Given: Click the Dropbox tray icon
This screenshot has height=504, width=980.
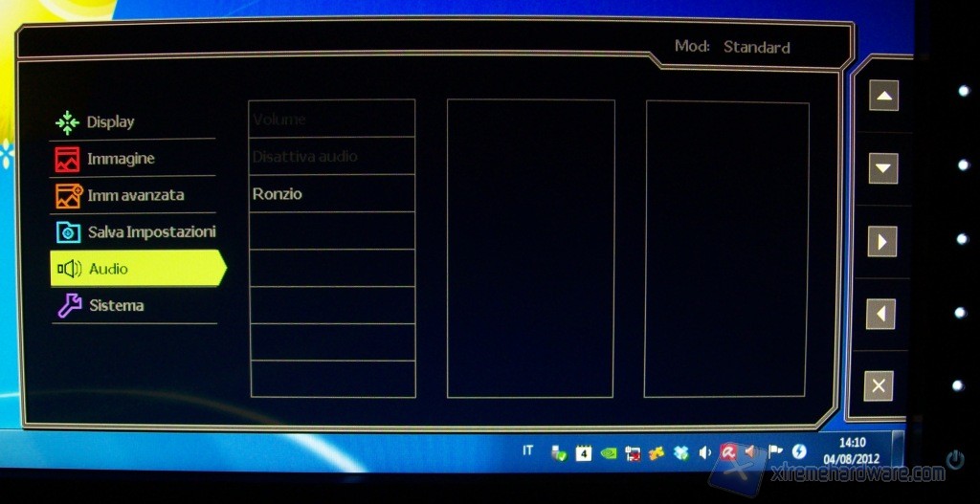Looking at the screenshot, I should pos(680,453).
